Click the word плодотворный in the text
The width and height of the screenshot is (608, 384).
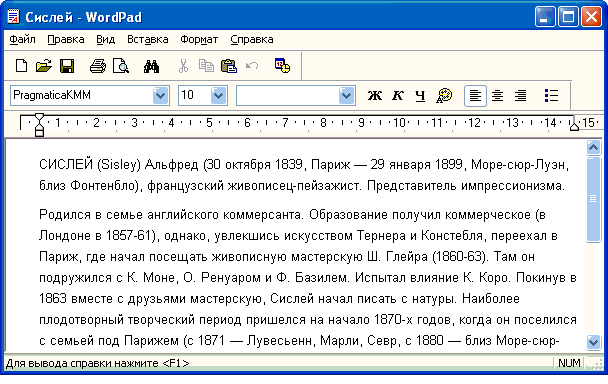(81, 320)
